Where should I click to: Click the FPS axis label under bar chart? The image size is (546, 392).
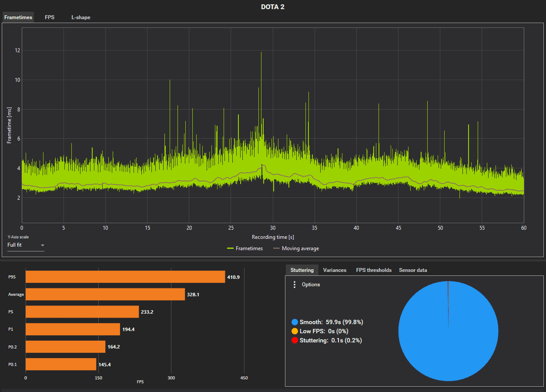coord(140,382)
